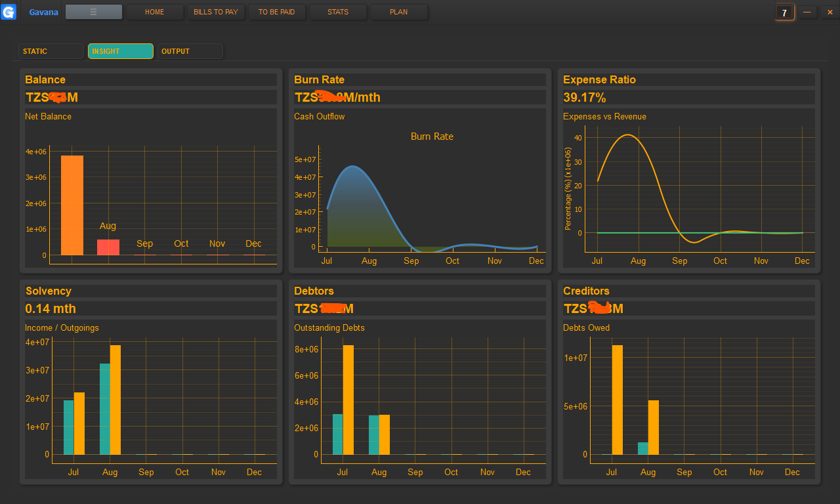Switch to the OUTPUT tab
840x504 pixels.
click(190, 51)
